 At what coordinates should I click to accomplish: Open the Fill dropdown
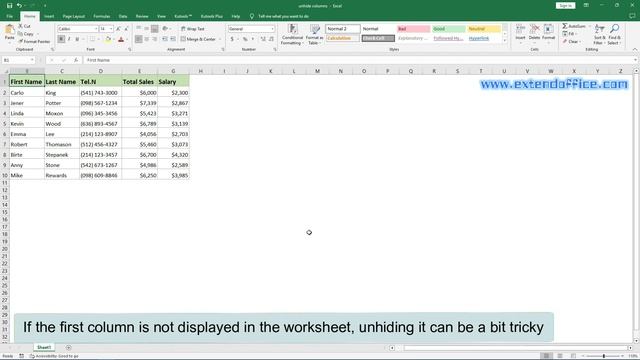click(x=570, y=34)
